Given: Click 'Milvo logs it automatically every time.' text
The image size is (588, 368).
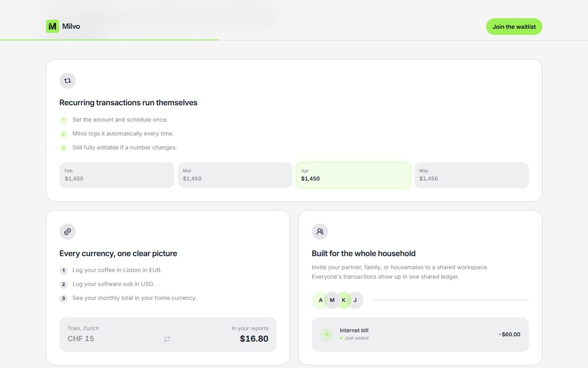Looking at the screenshot, I should 123,134.
